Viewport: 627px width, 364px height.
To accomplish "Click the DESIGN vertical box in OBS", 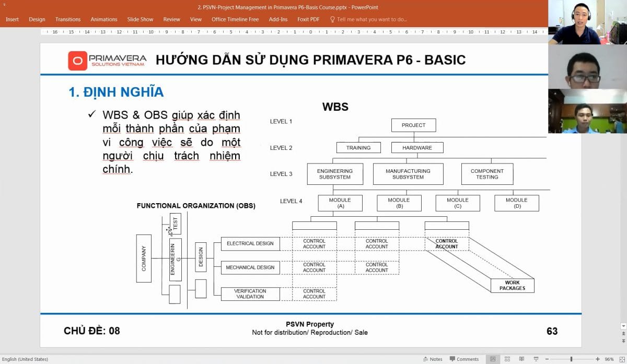I will (201, 257).
